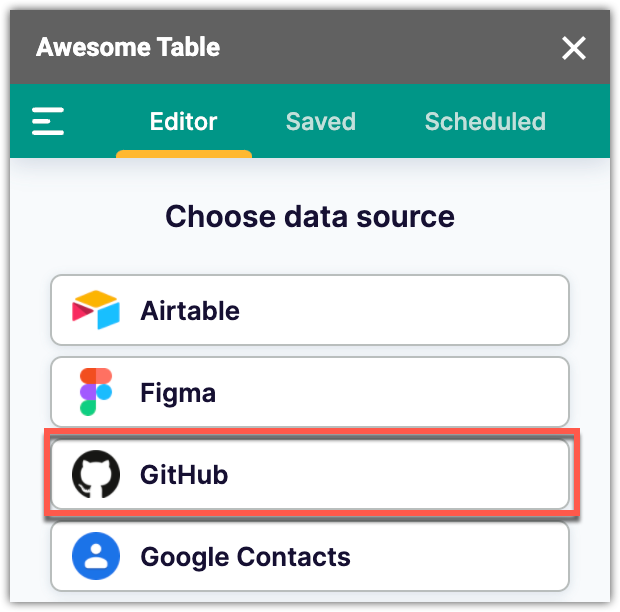This screenshot has height=612, width=620.
Task: Click the Google Contacts person icon
Action: [x=96, y=556]
